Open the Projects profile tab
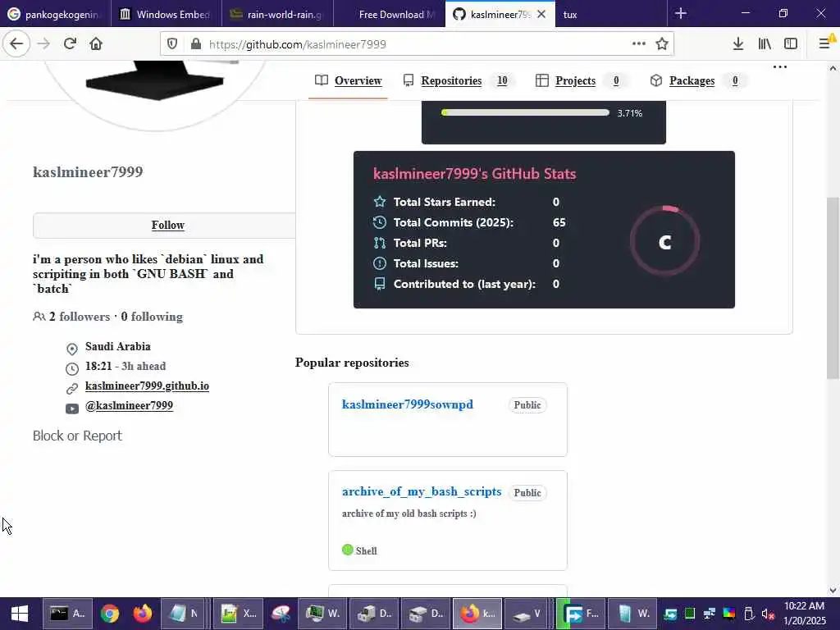Screen dimensions: 840x630 (581, 81)
